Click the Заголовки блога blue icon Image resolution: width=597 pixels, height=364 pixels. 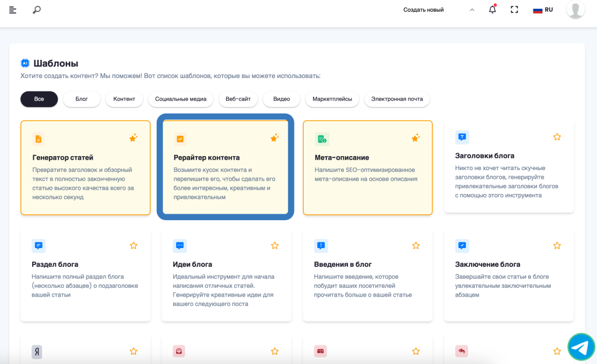tap(462, 137)
